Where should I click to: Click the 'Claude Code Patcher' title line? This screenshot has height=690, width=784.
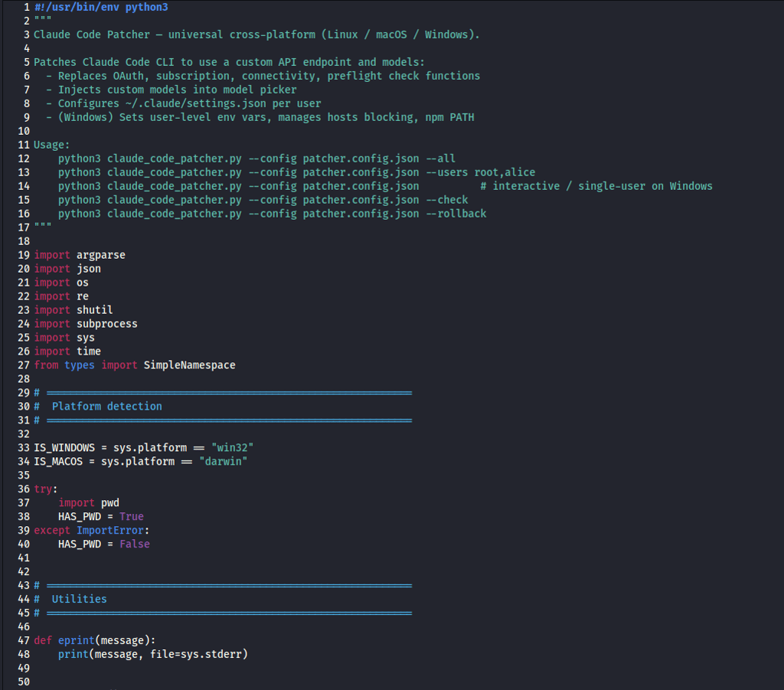(256, 34)
